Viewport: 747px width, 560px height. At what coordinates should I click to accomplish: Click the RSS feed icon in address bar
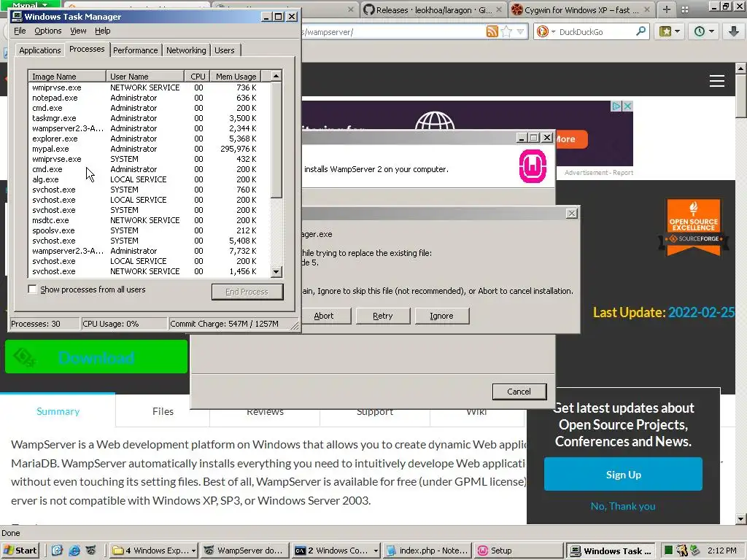492,32
